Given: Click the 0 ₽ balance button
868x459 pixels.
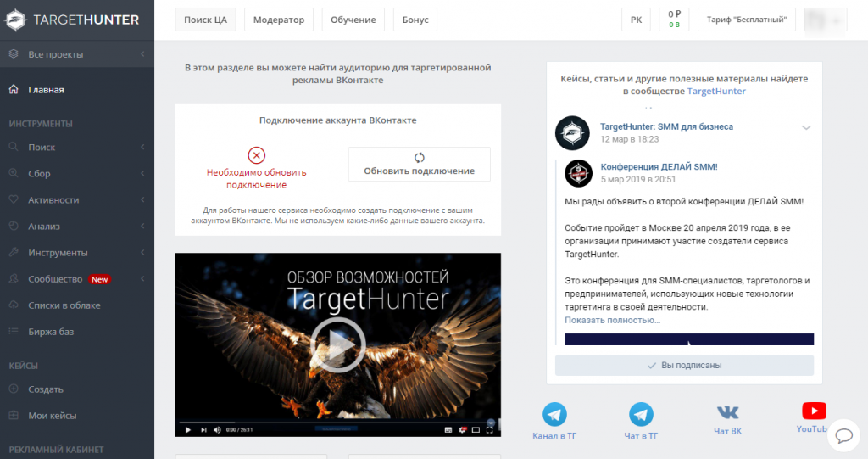Looking at the screenshot, I should (x=674, y=20).
